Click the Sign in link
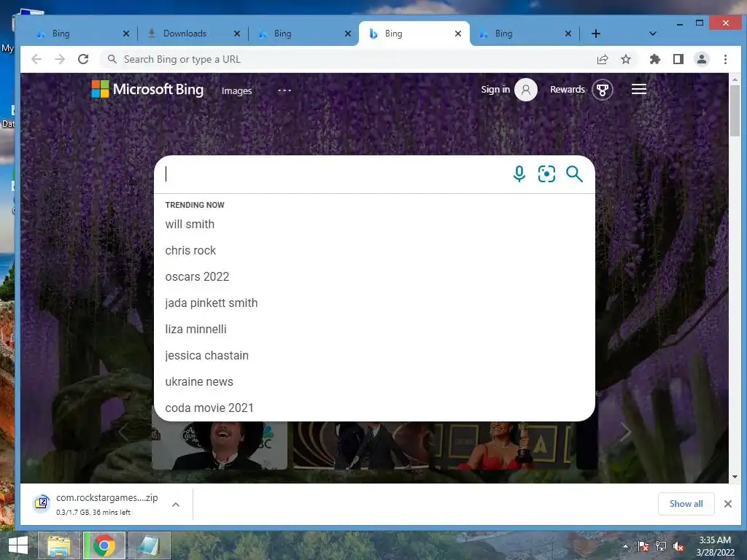The image size is (747, 560). coord(495,89)
